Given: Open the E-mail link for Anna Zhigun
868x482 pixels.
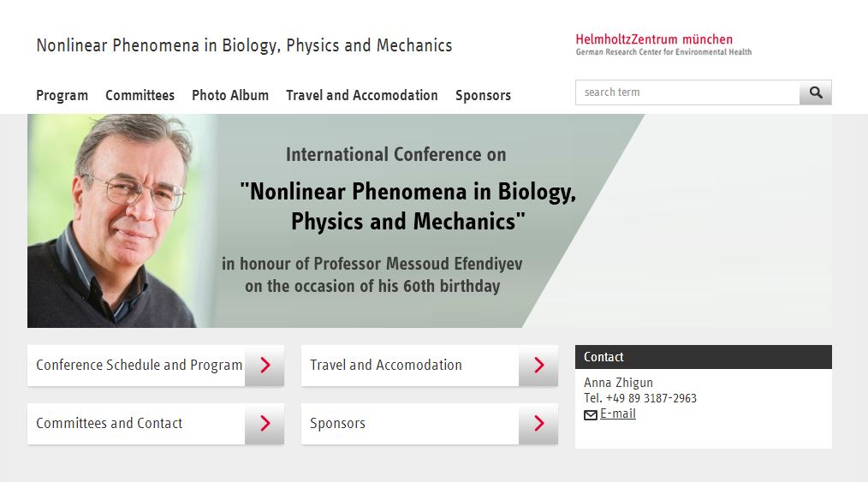Looking at the screenshot, I should click(618, 414).
